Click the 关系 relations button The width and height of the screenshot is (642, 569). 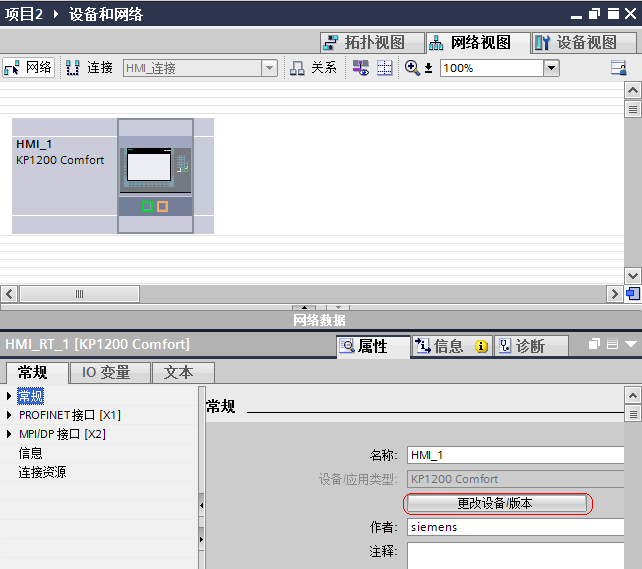[313, 68]
